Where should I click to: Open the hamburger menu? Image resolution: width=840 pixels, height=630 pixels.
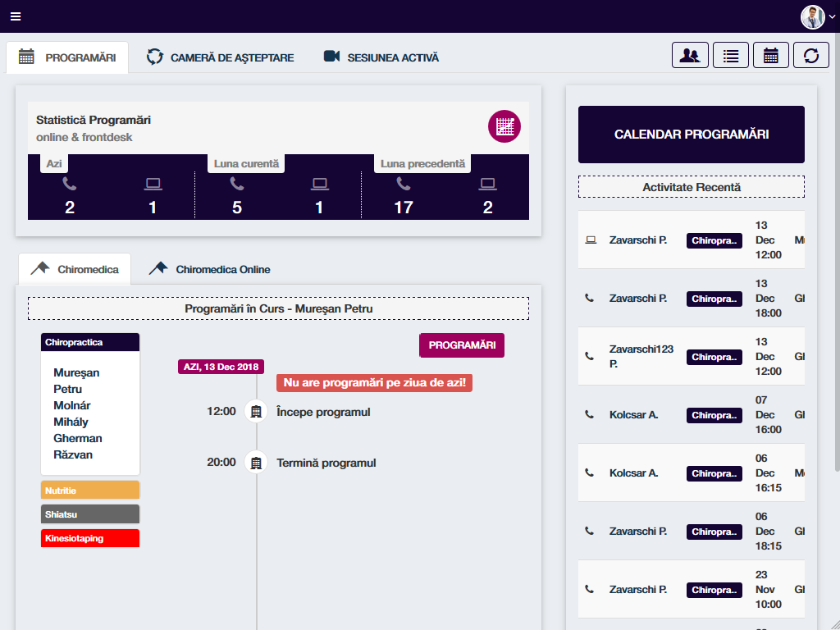tap(16, 16)
